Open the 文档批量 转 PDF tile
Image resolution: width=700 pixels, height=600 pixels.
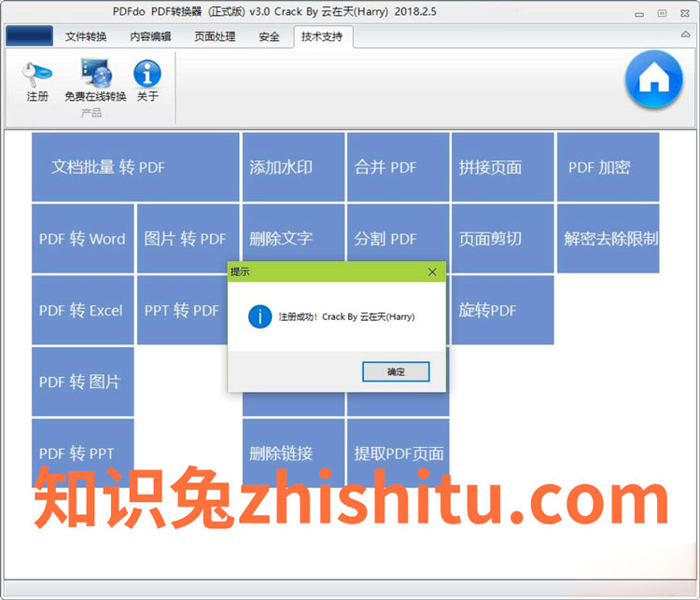[135, 167]
